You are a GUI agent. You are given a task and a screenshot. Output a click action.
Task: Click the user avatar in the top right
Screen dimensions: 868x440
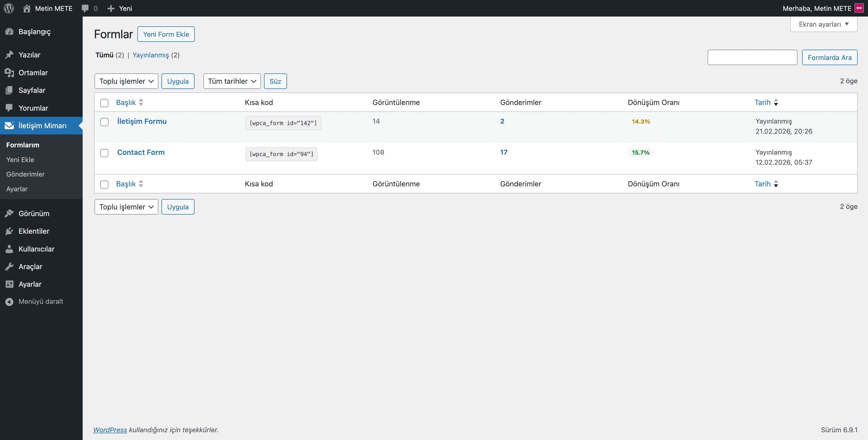click(x=859, y=8)
